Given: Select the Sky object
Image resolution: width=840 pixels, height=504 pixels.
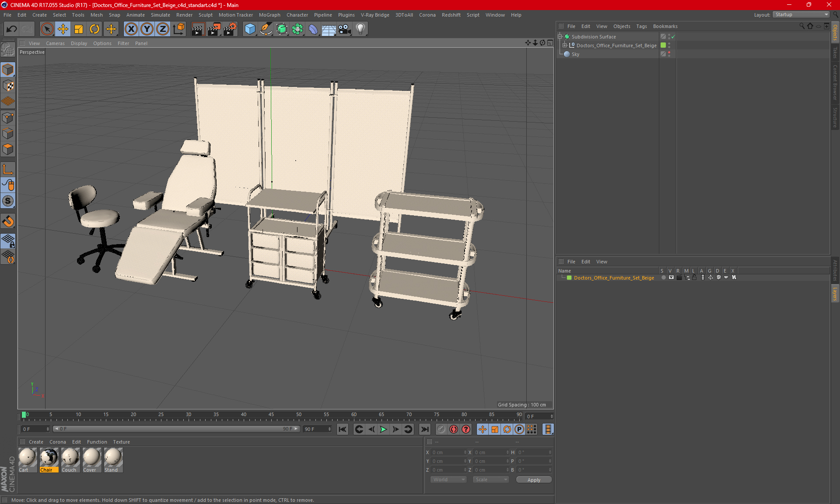Looking at the screenshot, I should pos(575,54).
